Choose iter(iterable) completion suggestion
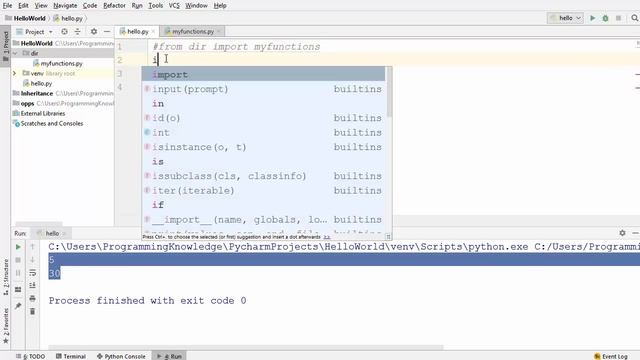The width and height of the screenshot is (640, 360). coord(263,191)
